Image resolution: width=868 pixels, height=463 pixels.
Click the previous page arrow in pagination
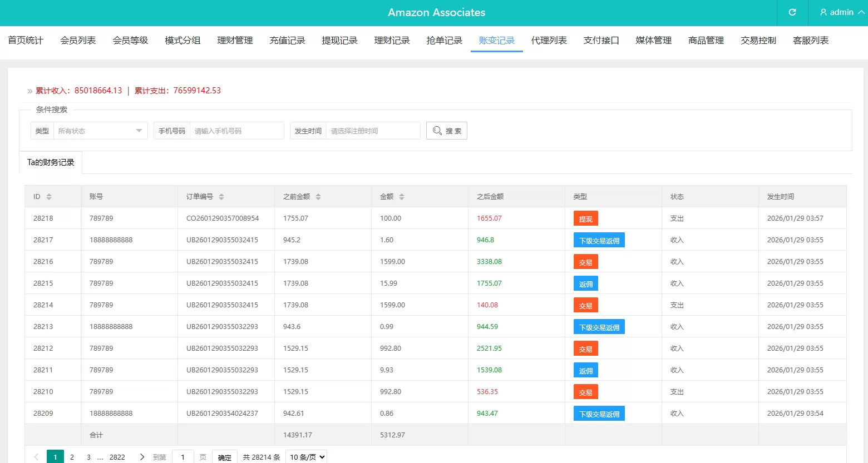pos(36,456)
